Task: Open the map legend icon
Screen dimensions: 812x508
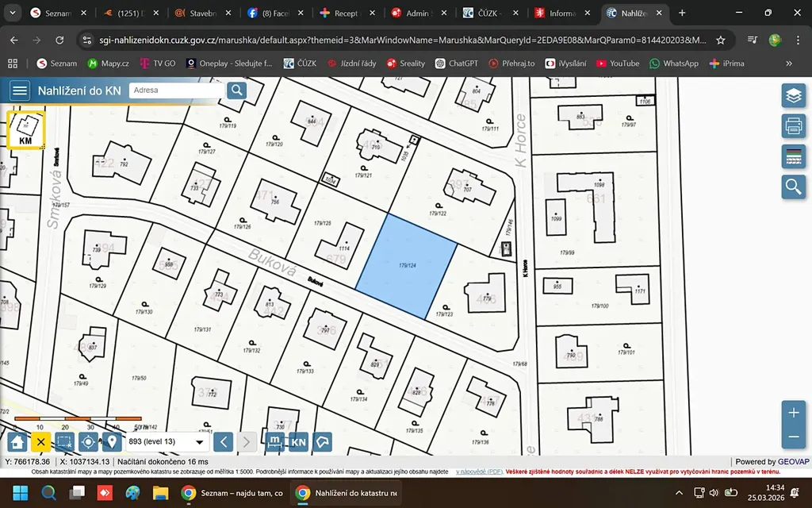Action: pyautogui.click(x=793, y=156)
